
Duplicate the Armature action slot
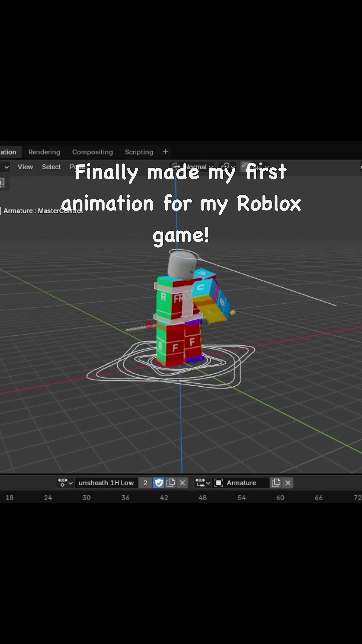click(x=276, y=483)
